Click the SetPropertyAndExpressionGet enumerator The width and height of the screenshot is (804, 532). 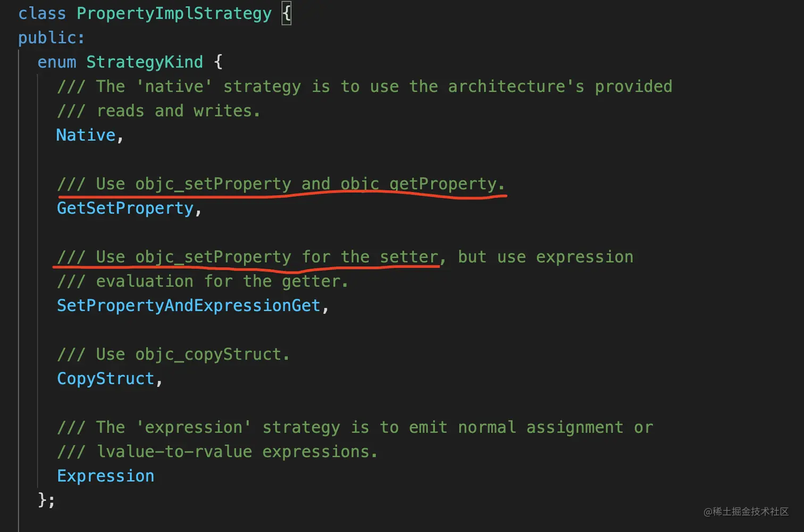tap(189, 306)
